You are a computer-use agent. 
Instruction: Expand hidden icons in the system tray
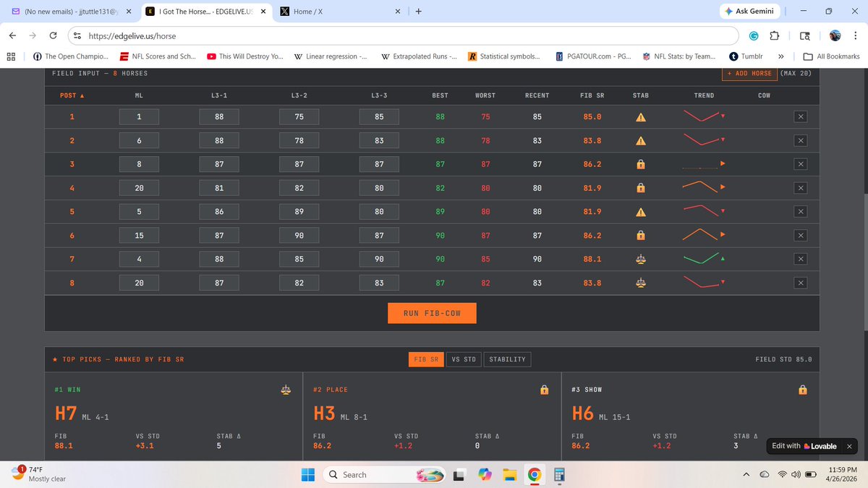[746, 475]
